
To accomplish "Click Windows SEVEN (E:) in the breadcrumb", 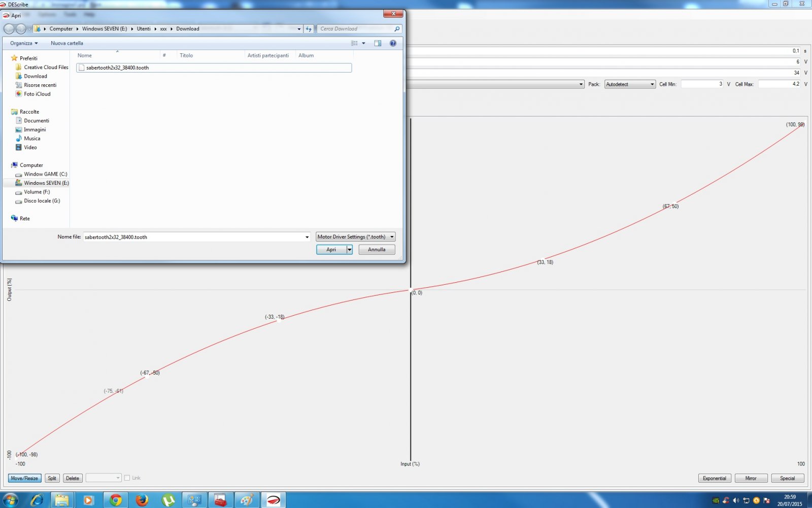I will [105, 29].
